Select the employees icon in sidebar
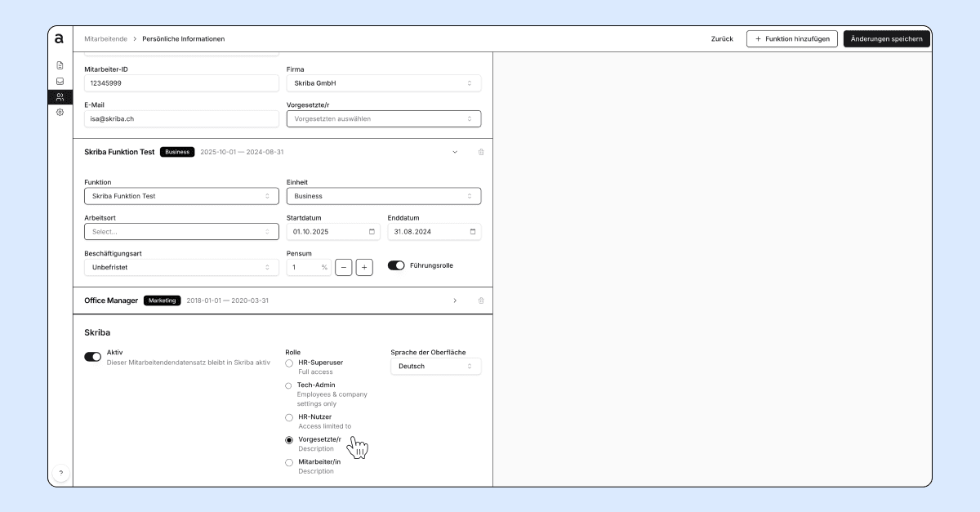The image size is (980, 512). [x=60, y=96]
